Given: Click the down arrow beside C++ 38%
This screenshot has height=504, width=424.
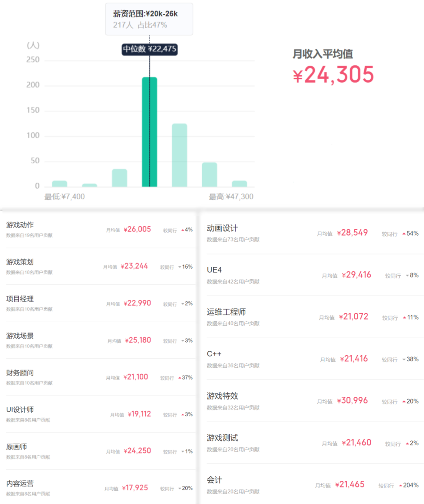Looking at the screenshot, I should click(404, 359).
